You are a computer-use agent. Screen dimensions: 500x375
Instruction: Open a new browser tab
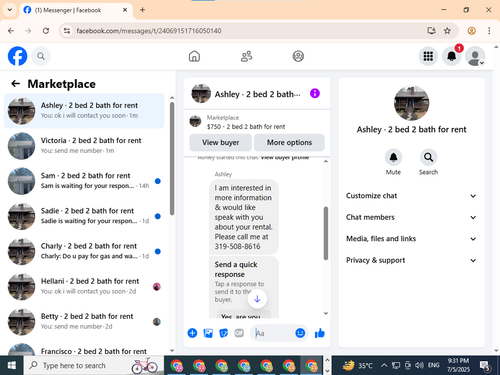[143, 10]
